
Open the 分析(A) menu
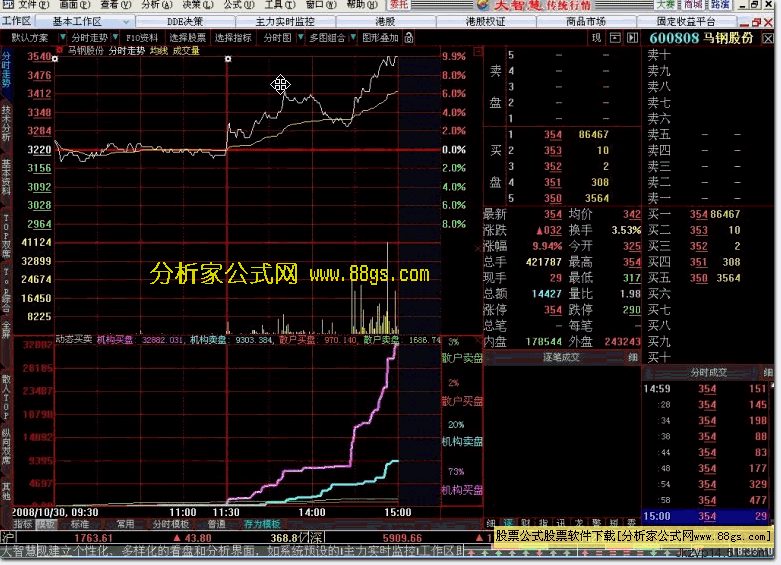point(156,5)
